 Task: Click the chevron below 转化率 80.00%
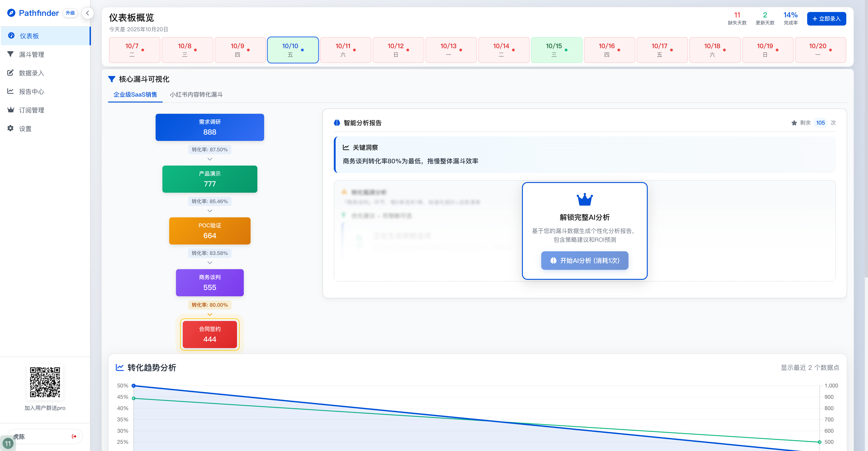click(x=210, y=314)
